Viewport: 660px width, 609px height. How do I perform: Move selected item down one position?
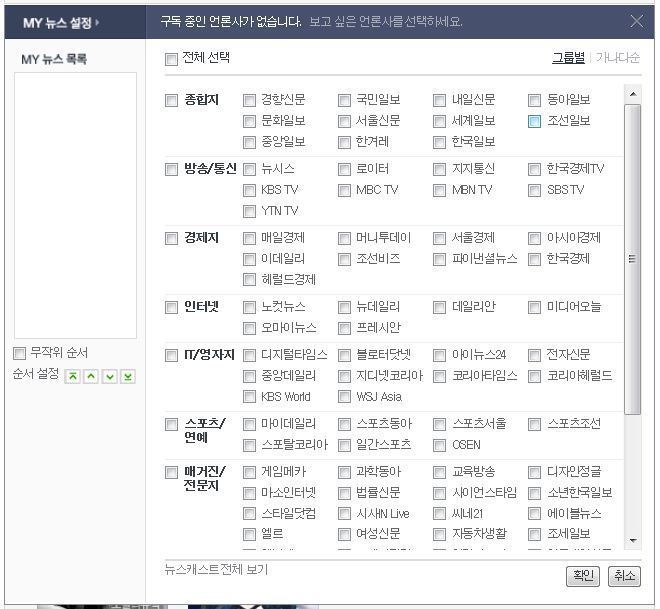point(109,376)
